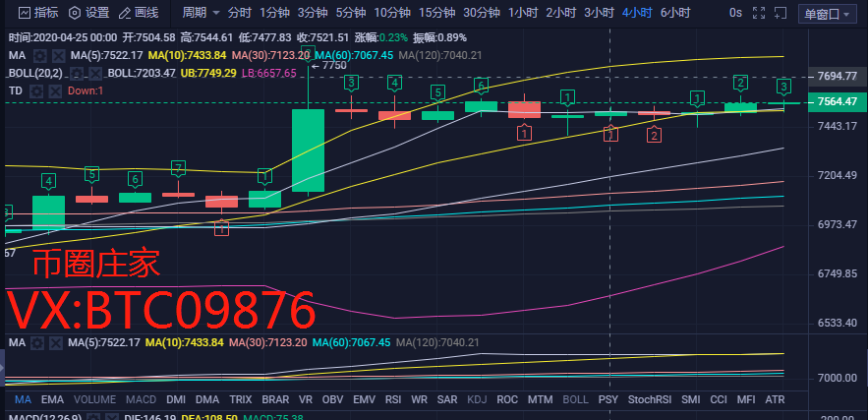This screenshot has width=868, height=420.
Task: Select 3分钟 timeframe
Action: (x=313, y=13)
